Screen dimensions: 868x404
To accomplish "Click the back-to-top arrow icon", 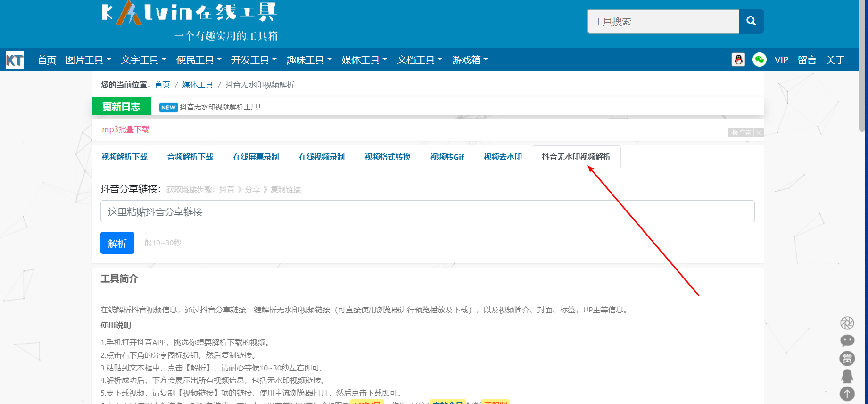I will tap(847, 394).
